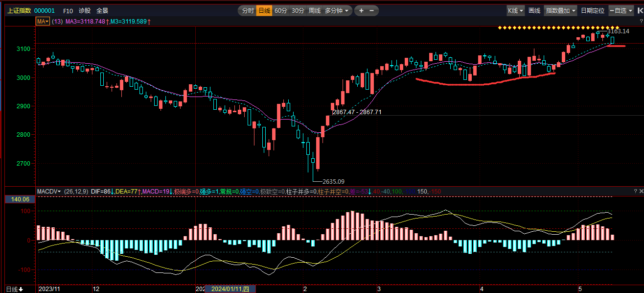Click the low price label 2635.09
This screenshot has width=644, height=293.
[333, 181]
